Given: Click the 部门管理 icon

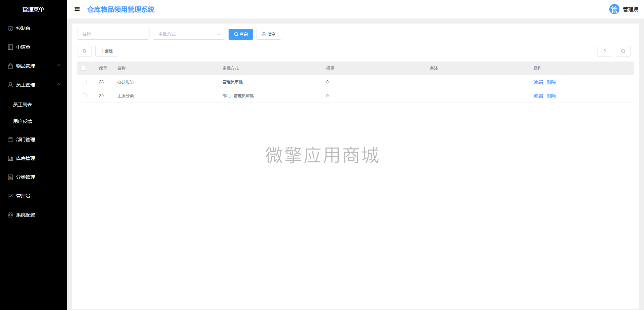Looking at the screenshot, I should pos(10,140).
